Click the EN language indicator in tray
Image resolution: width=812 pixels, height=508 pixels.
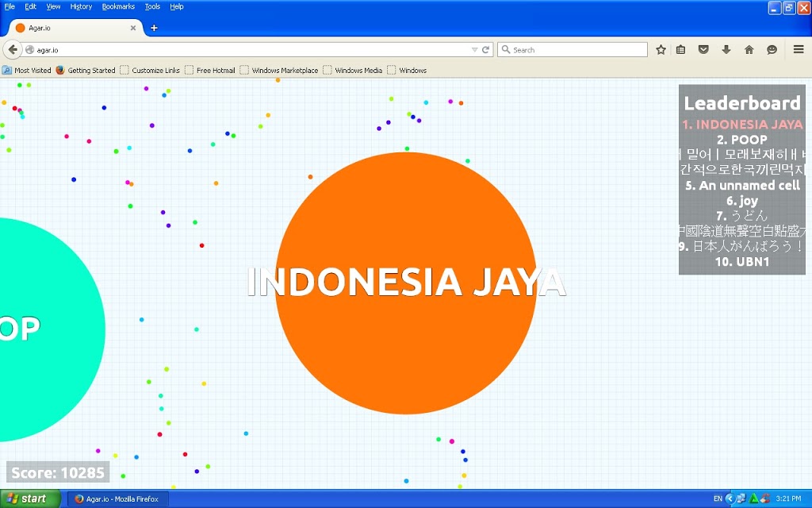coord(718,498)
